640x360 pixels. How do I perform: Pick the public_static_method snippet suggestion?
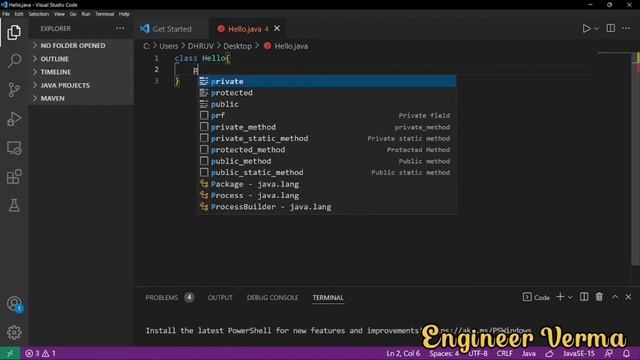point(327,173)
